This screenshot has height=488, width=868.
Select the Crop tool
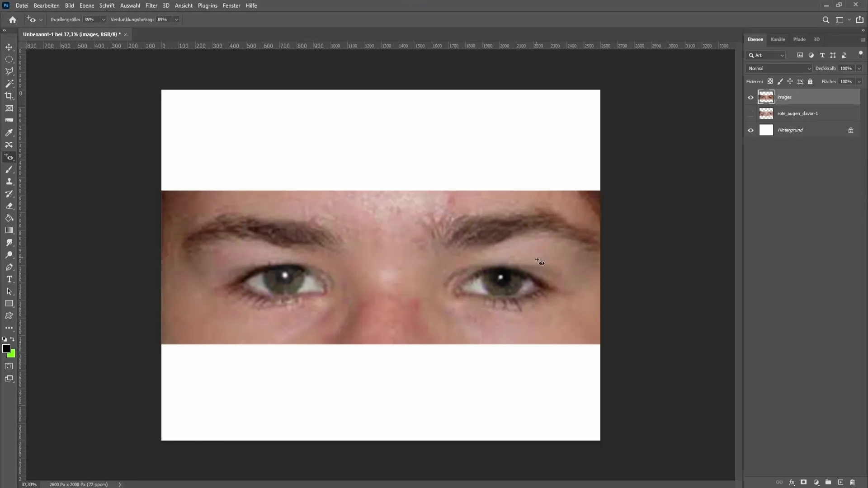9,95
